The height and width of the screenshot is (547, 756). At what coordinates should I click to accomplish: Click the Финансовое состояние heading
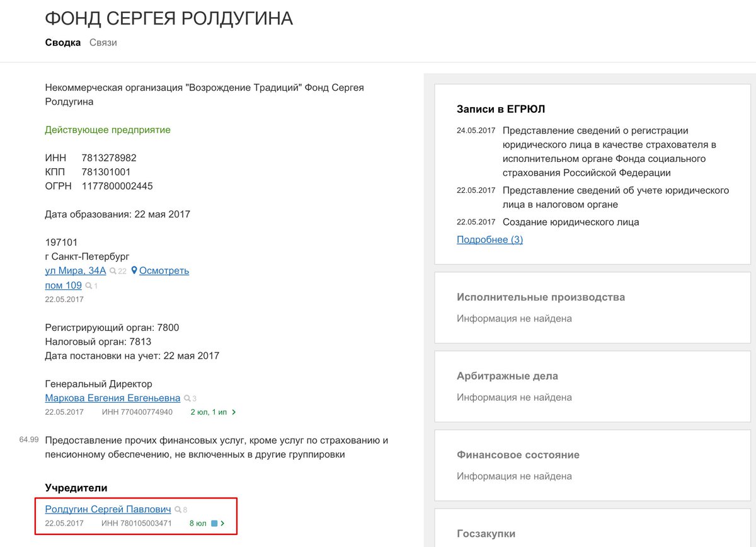coord(518,454)
